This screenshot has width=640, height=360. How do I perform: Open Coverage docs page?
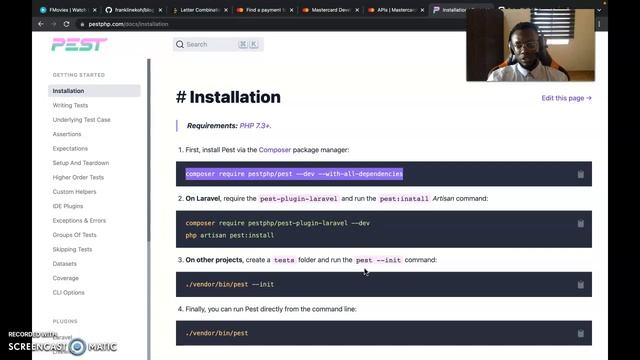coord(66,278)
